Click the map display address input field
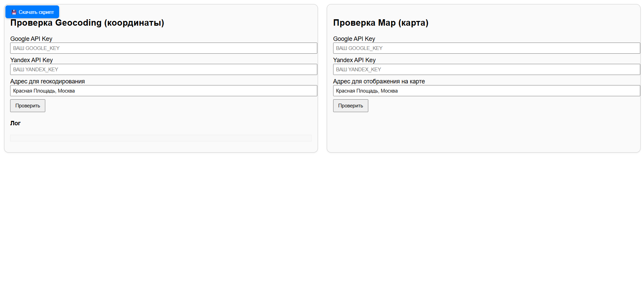The width and height of the screenshot is (644, 284). click(486, 91)
